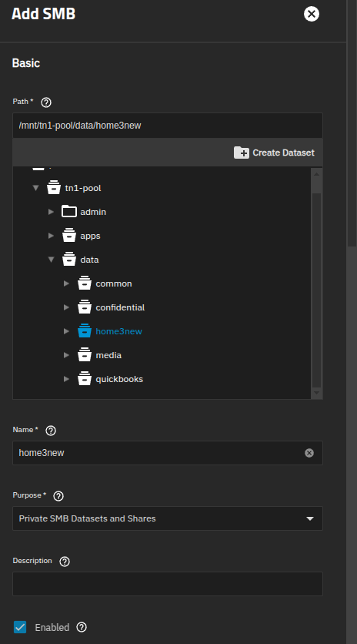This screenshot has width=357, height=644.
Task: Click the dataset tree scrollbar down arrow
Action: click(x=316, y=393)
